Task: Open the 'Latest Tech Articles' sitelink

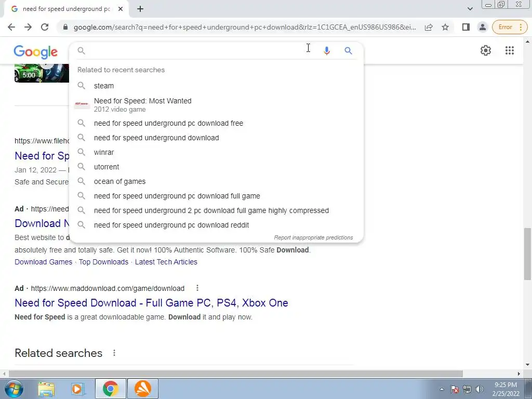Action: 166,262
